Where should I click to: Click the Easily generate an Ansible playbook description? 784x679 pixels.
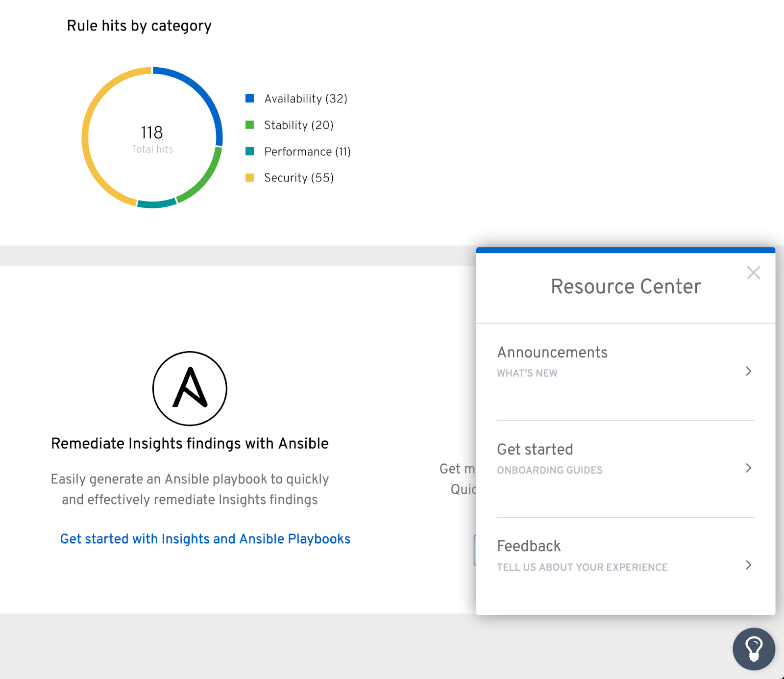(x=190, y=489)
